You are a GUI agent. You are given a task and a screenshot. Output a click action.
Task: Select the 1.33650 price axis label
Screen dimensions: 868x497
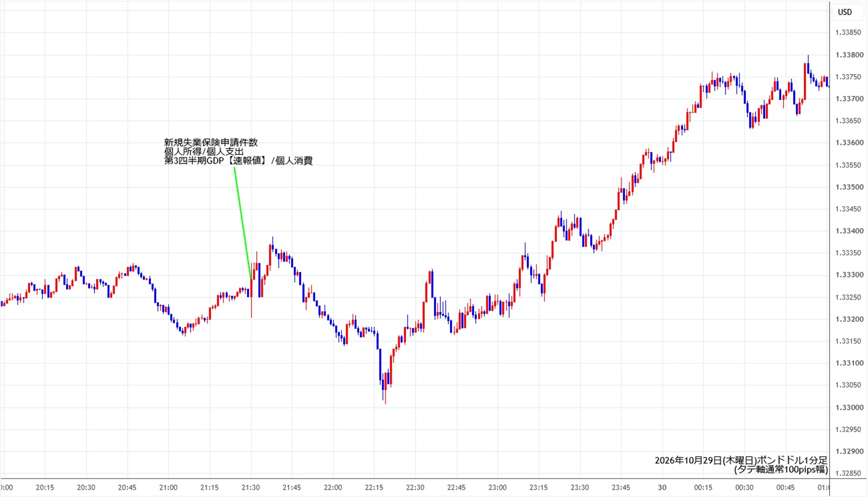[848, 121]
